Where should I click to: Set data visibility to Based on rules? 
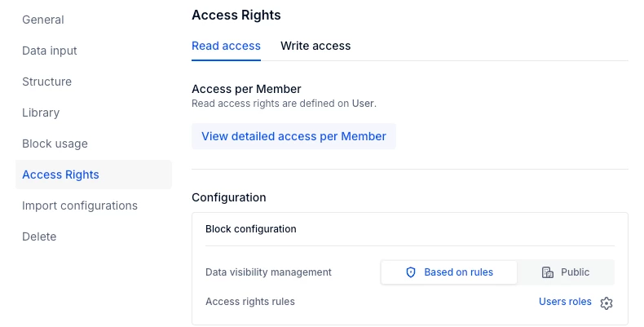449,272
